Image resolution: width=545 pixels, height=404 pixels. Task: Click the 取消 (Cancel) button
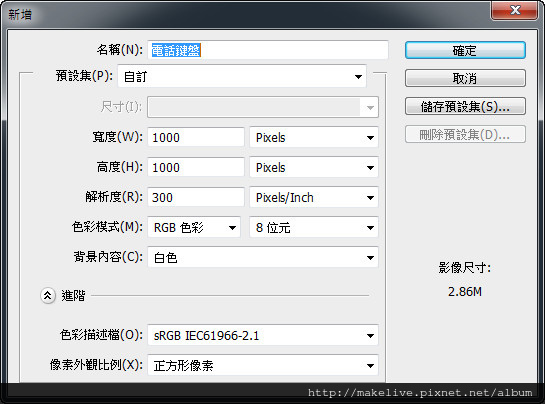pos(465,78)
